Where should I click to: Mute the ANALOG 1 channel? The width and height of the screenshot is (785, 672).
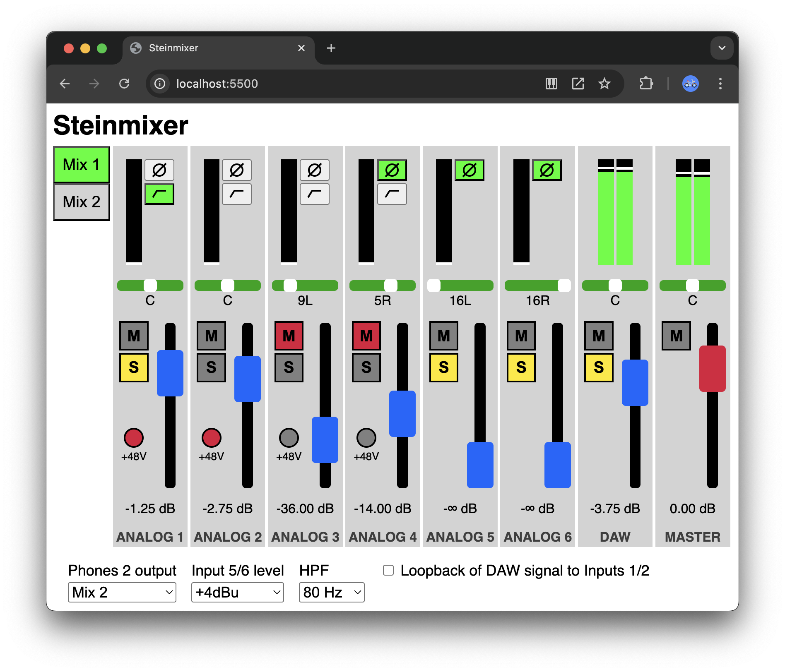click(134, 336)
